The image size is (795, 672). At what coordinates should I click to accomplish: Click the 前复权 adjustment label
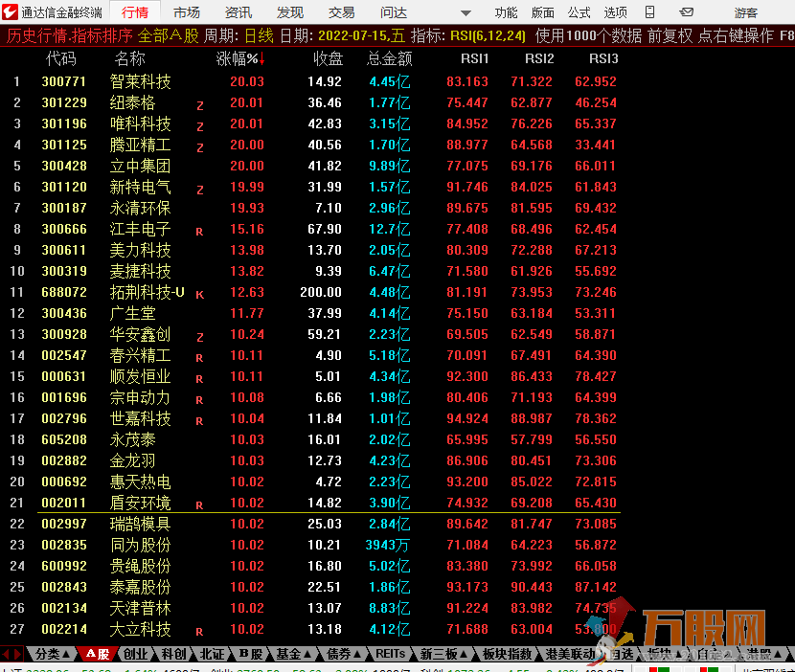670,35
